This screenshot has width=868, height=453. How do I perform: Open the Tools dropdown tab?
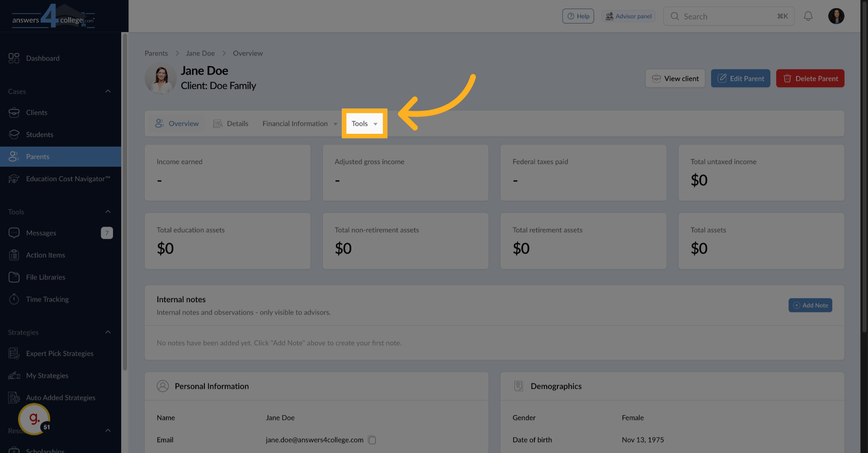tap(364, 124)
